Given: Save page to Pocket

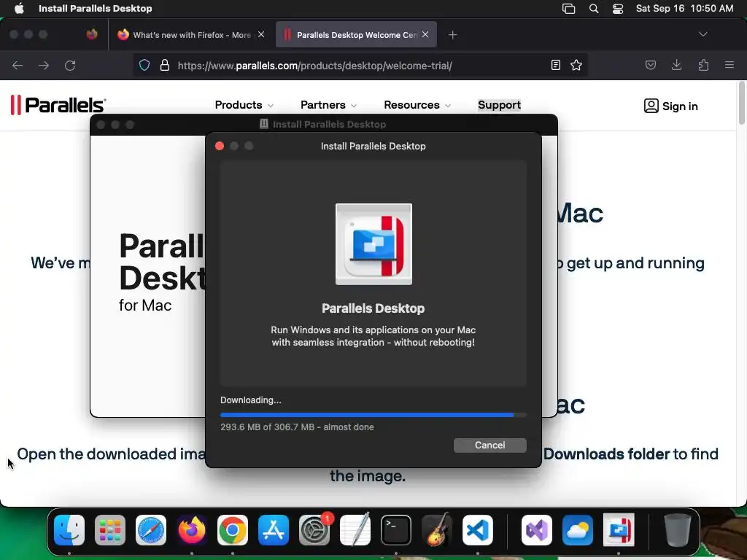Looking at the screenshot, I should pyautogui.click(x=651, y=65).
